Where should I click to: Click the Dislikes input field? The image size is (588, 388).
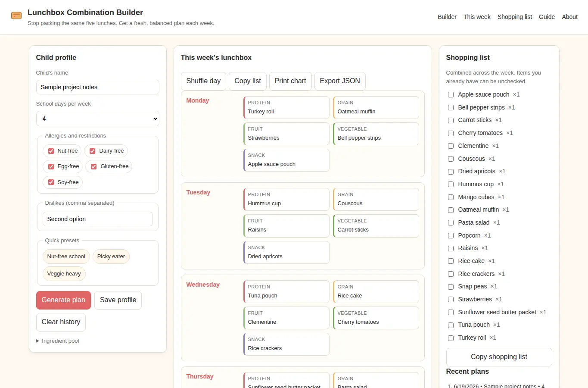98,219
